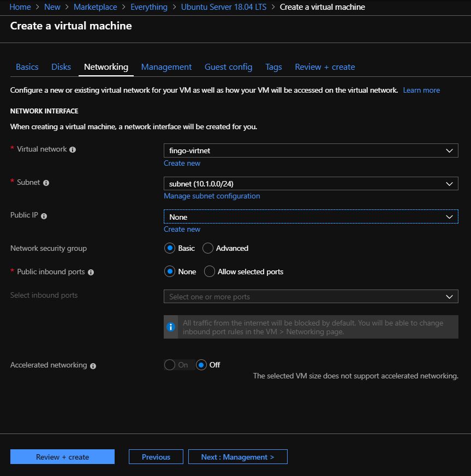Open the Select one or more ports dropdown
The height and width of the screenshot is (476, 471).
coord(311,297)
